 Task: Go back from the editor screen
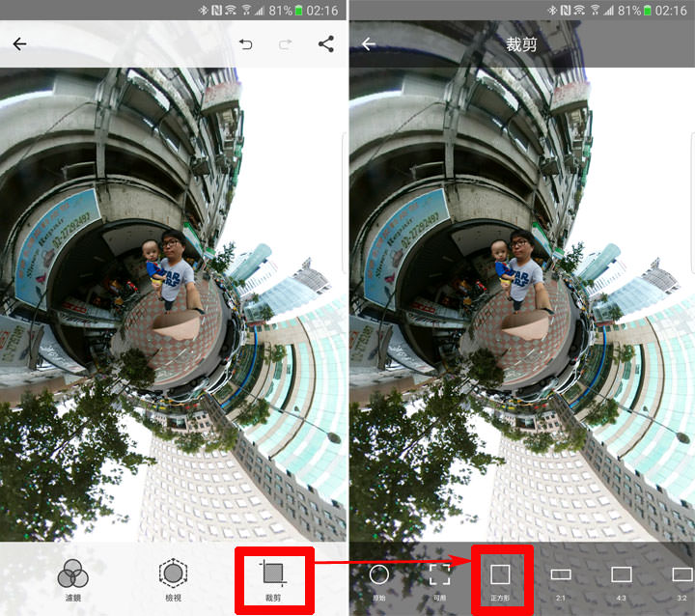(19, 44)
